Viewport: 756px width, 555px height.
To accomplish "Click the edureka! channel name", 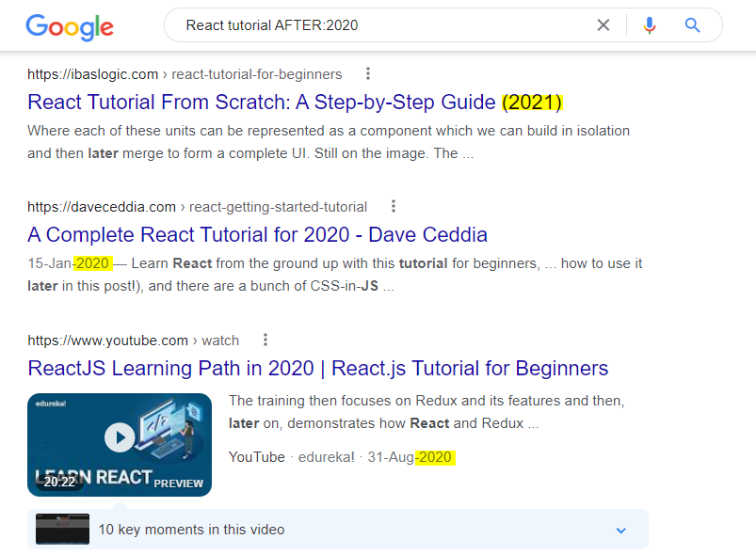I will pos(327,457).
